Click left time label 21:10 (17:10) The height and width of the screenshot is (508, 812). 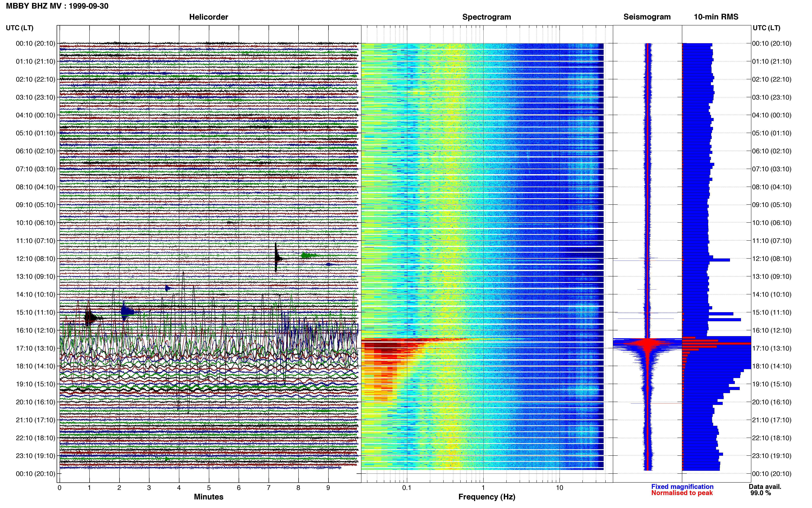click(x=36, y=420)
